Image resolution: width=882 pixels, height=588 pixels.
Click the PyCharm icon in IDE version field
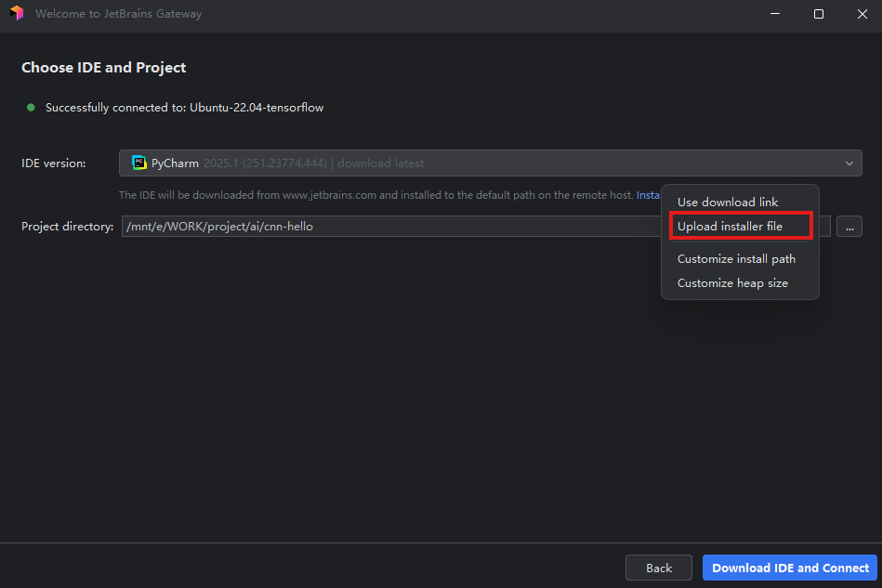[x=138, y=163]
